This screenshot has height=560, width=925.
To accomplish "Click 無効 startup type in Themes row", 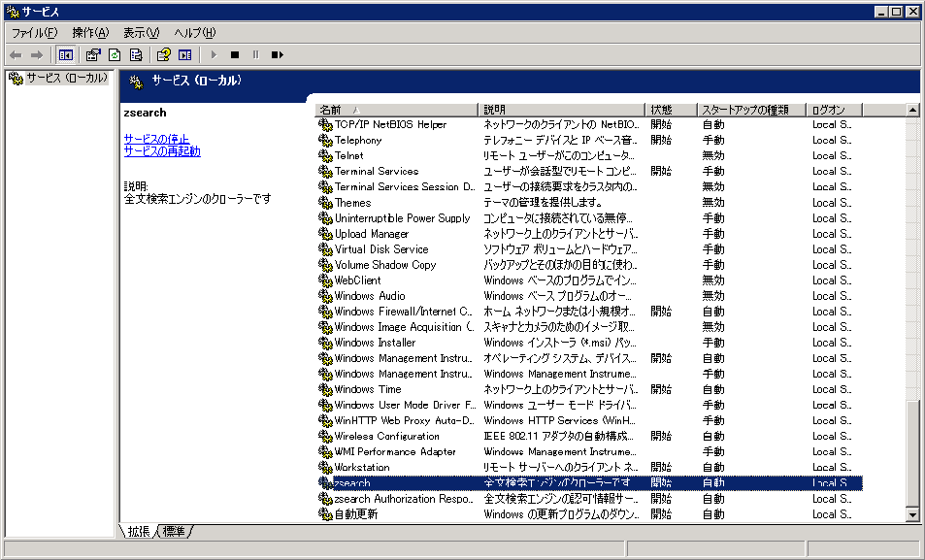I will tap(713, 203).
